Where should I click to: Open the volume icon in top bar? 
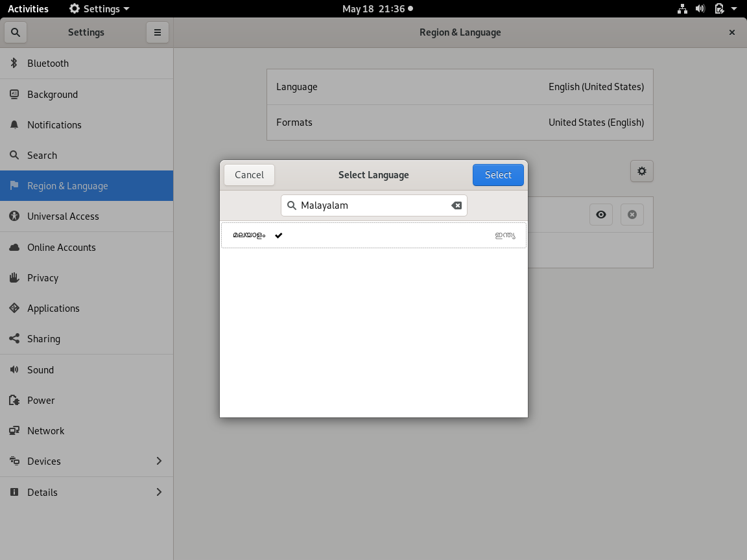click(x=700, y=8)
